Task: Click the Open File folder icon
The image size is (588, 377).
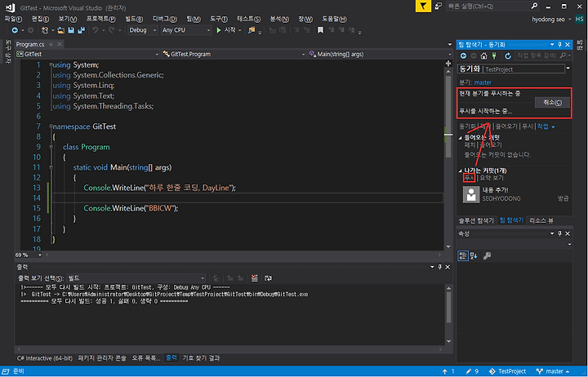Action: pyautogui.click(x=60, y=30)
